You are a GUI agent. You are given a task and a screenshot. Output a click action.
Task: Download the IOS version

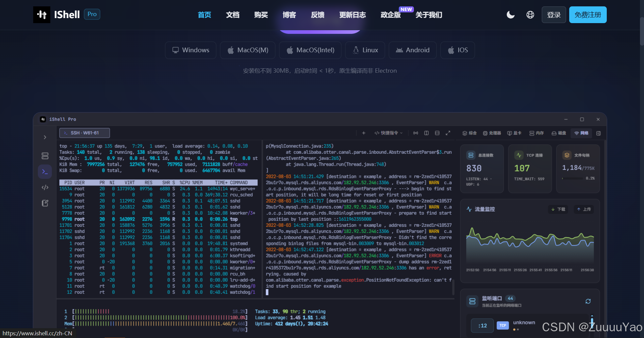click(x=458, y=50)
